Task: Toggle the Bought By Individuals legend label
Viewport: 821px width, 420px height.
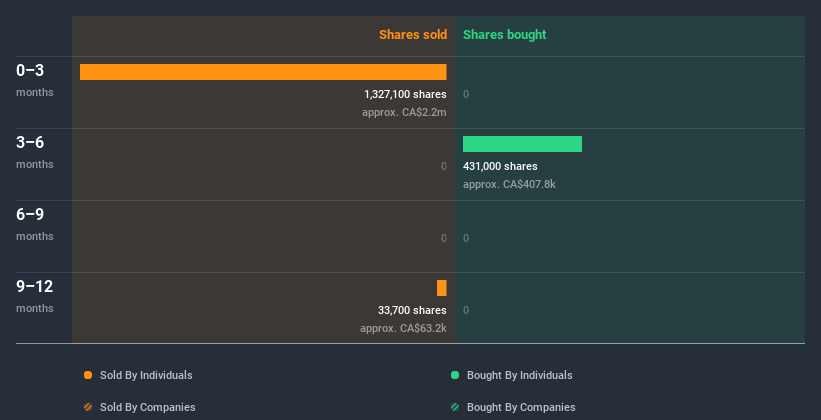Action: coord(520,375)
